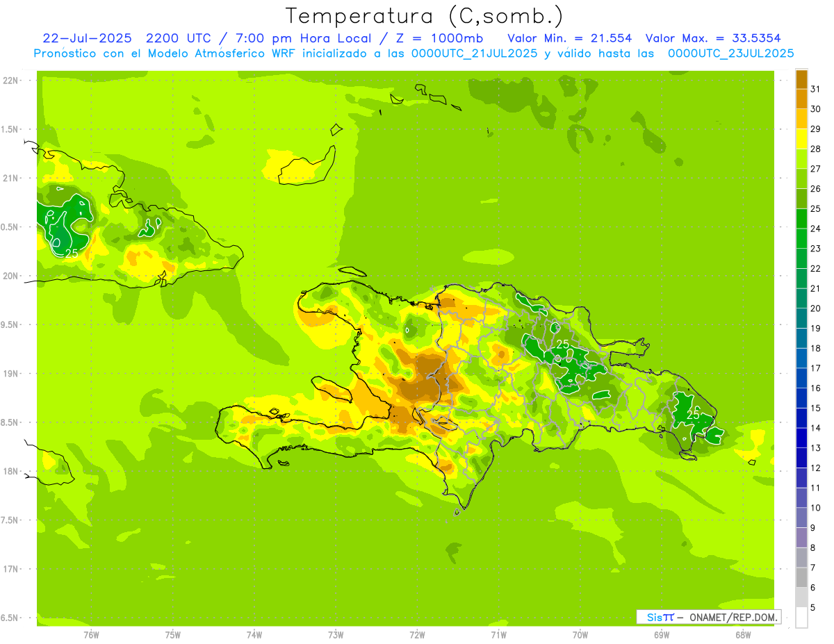This screenshot has width=834, height=644.
Task: Click the '22N' latitude label
Action: [x=10, y=81]
